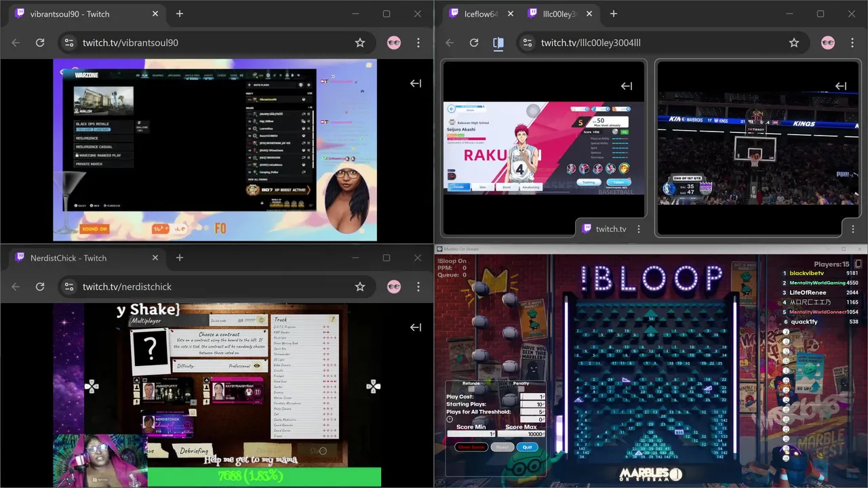Select the vibrantsoul90 - Twitch tab
The width and height of the screenshot is (868, 488).
tap(86, 14)
